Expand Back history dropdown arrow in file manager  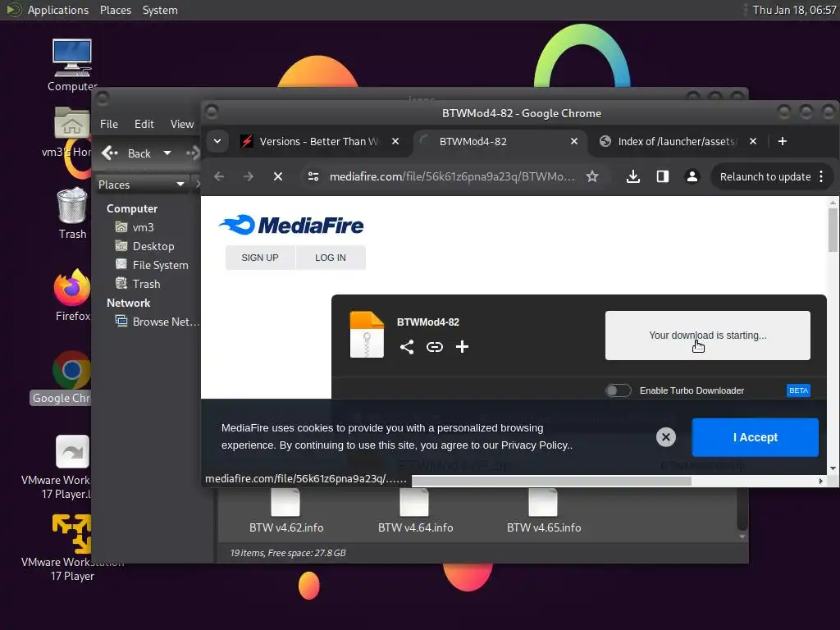(x=167, y=153)
